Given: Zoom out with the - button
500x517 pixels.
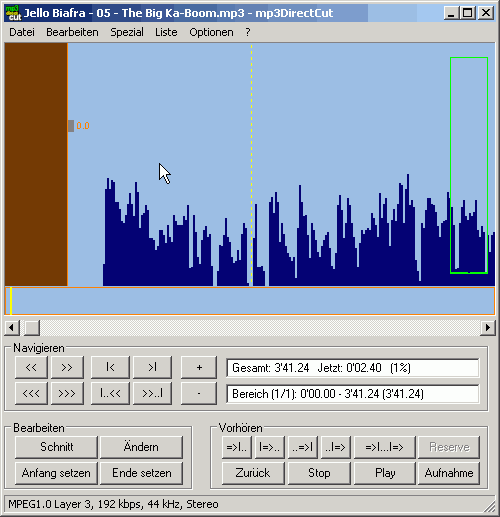Looking at the screenshot, I should pos(199,393).
